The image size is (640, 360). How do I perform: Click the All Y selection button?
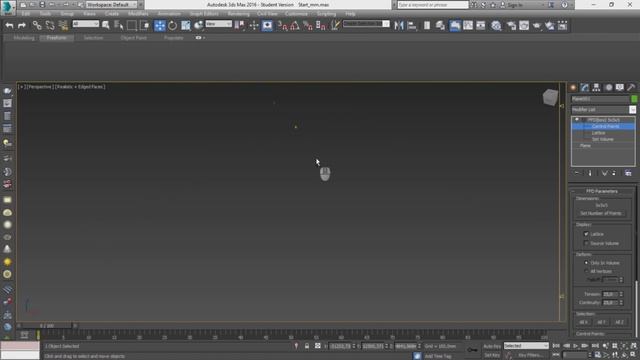601,322
